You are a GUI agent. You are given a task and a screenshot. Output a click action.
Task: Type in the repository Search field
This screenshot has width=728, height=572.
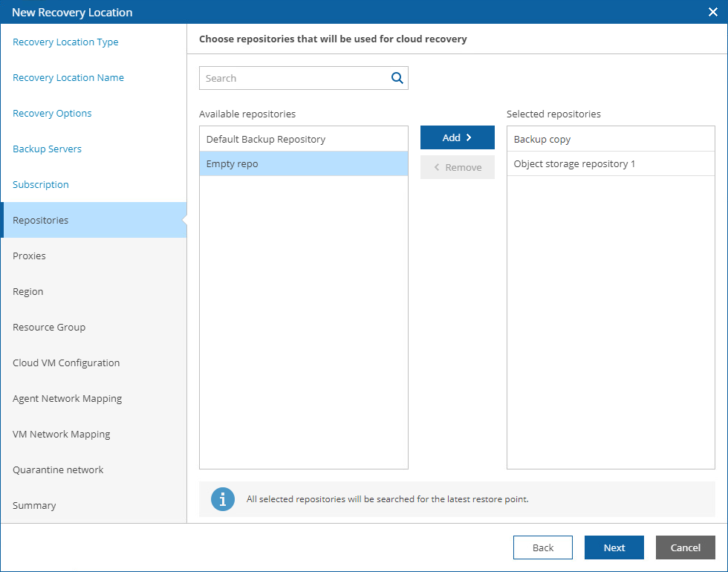293,78
